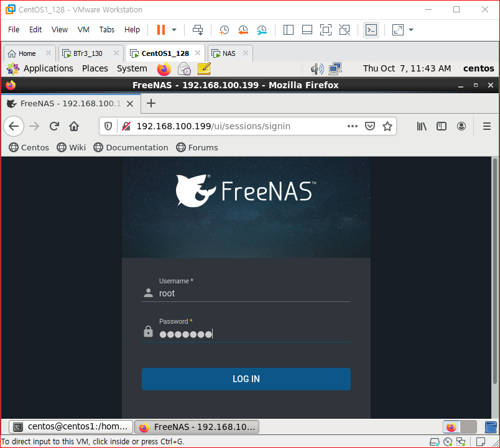Open the snapshot manager icon
500x448 pixels.
(262, 30)
